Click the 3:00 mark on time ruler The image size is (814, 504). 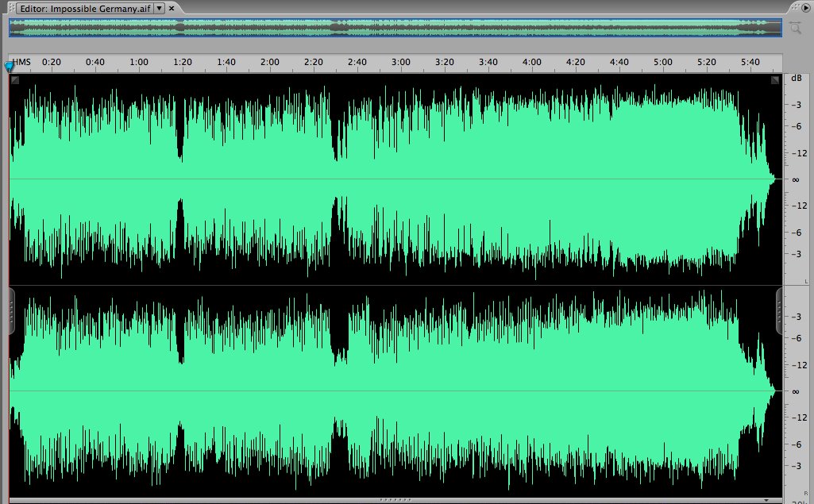[400, 62]
